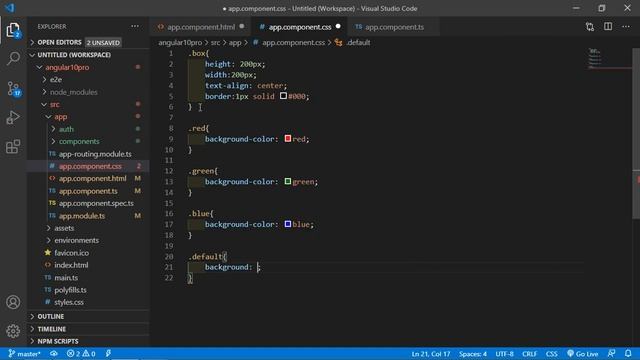Screen dimensions: 640x360
Task: Click the Open Changes compare icon
Action: [x=589, y=27]
